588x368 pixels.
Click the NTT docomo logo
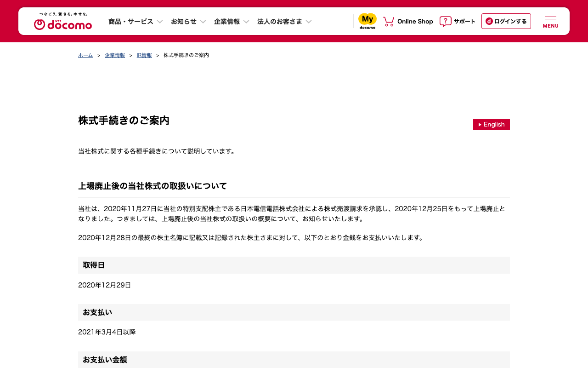tap(63, 21)
